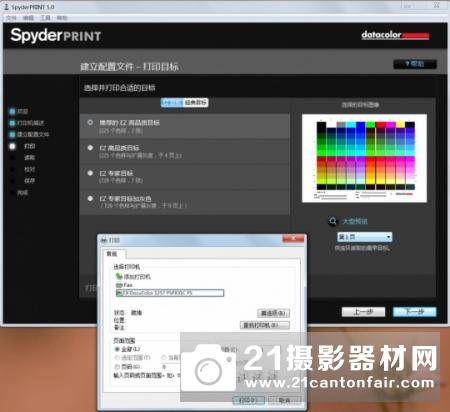
Task: Click the datacolor logo
Action: pyautogui.click(x=395, y=35)
